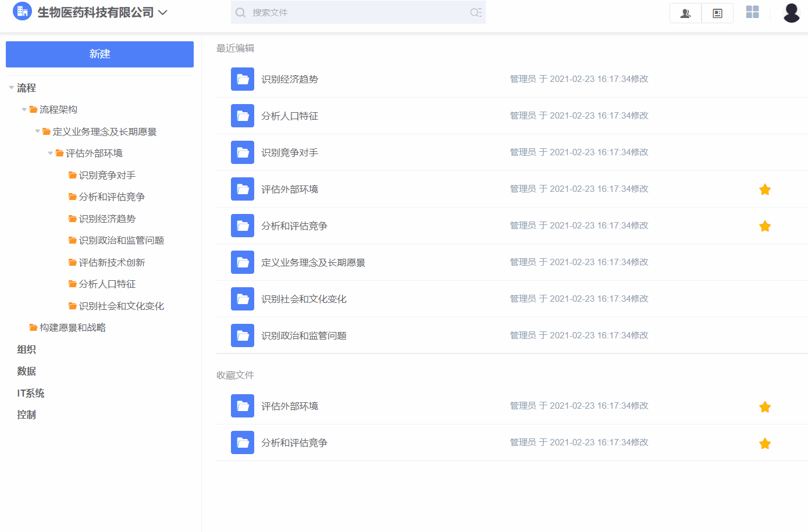Toggle the star on 分析和评估竞争
The height and width of the screenshot is (532, 808).
765,226
